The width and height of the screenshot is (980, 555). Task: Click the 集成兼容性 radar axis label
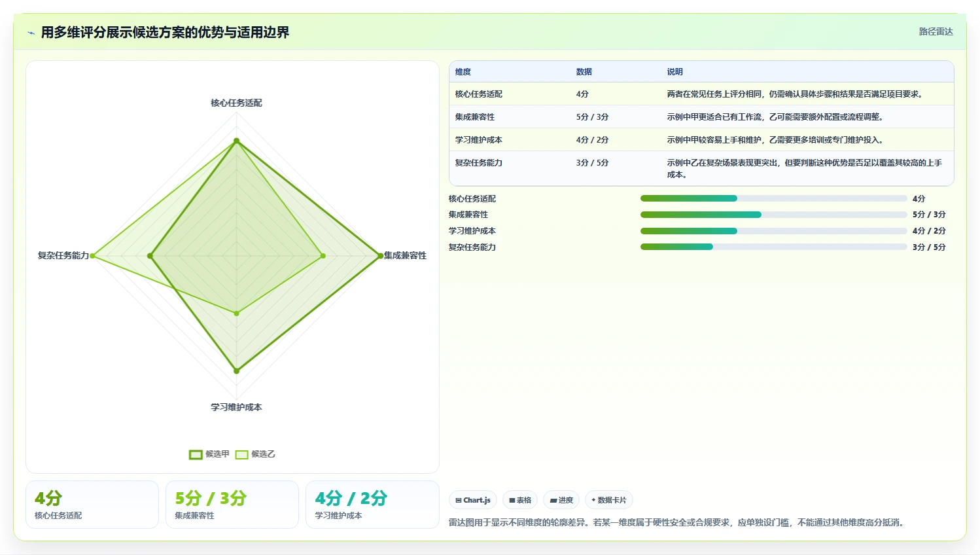pos(405,255)
